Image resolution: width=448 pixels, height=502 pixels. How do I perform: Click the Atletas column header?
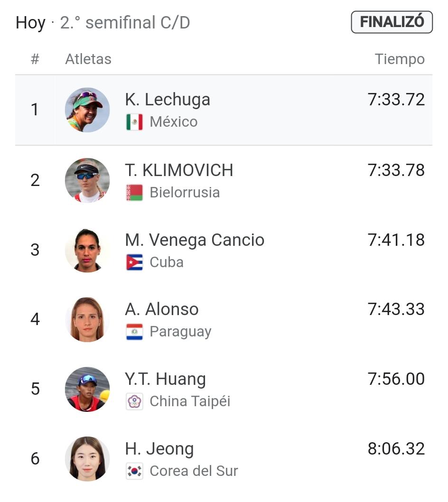tap(88, 59)
